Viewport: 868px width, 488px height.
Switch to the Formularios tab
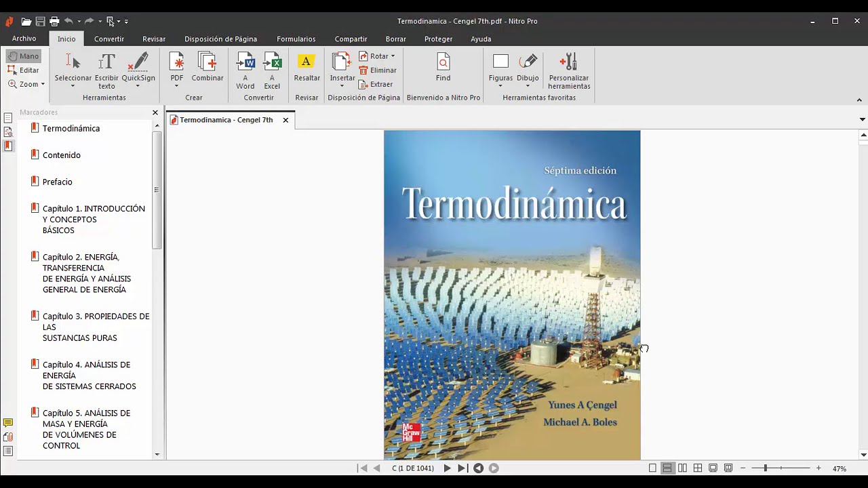tap(296, 39)
